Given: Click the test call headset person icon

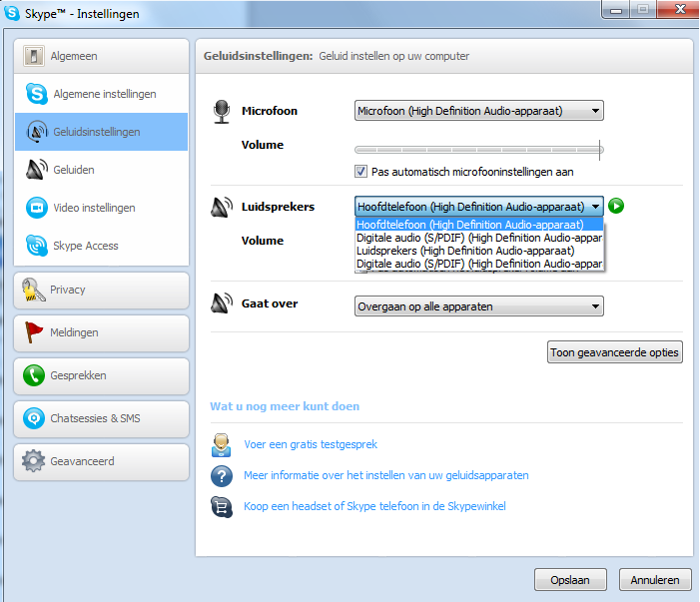Looking at the screenshot, I should pos(221,445).
